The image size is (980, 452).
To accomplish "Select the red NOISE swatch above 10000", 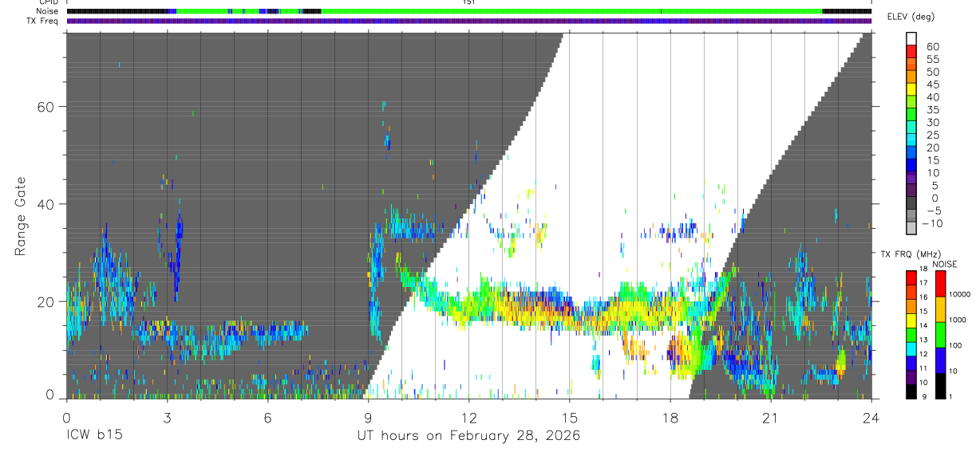I will [941, 283].
